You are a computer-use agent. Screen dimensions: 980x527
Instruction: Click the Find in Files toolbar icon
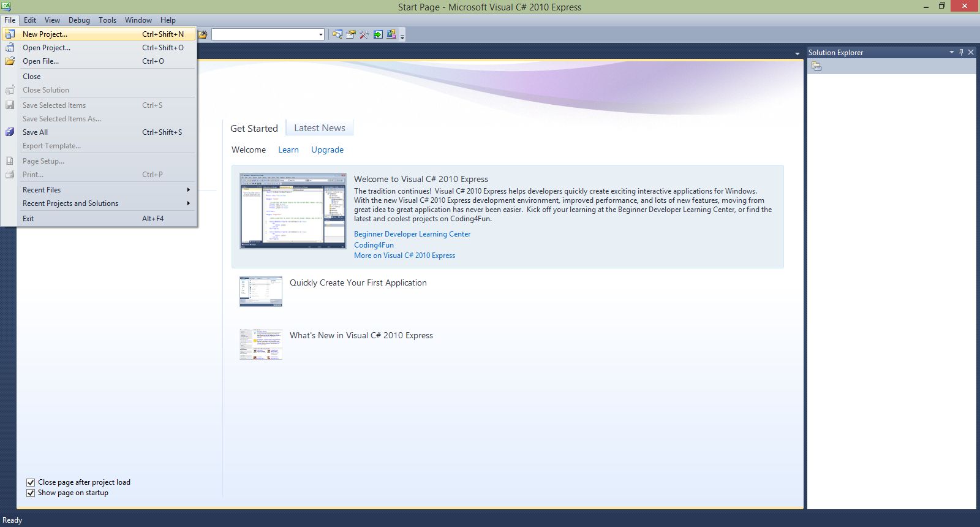[x=202, y=34]
